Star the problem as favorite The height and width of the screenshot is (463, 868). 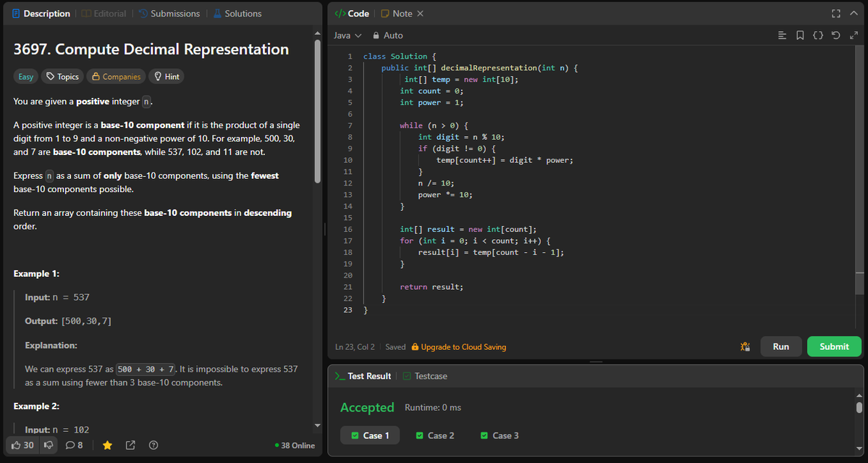107,446
